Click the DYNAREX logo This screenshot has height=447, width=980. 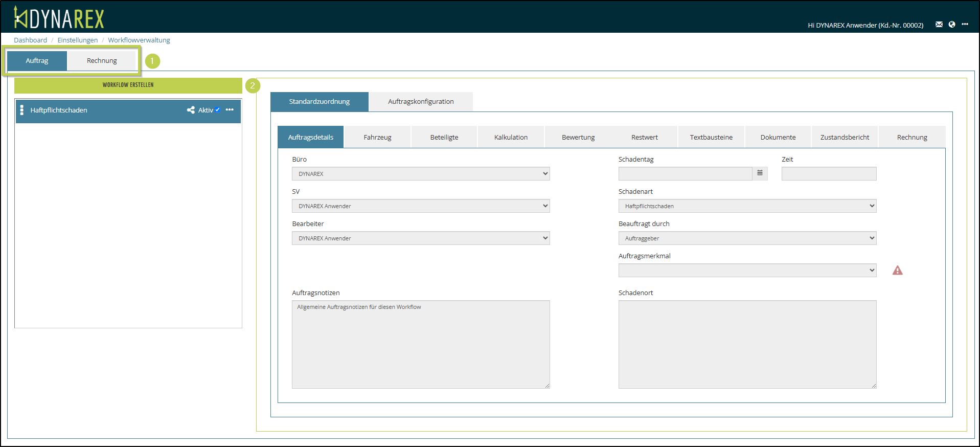pos(59,18)
